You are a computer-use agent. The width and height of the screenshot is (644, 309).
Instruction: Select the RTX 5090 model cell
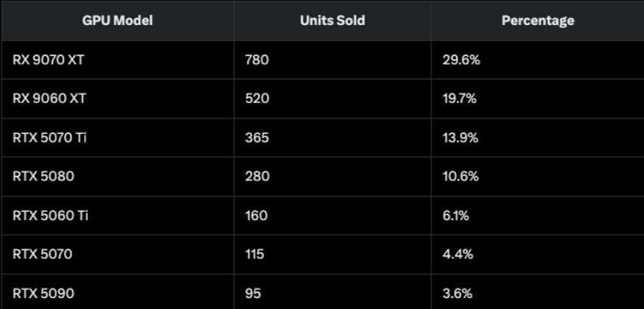43,294
